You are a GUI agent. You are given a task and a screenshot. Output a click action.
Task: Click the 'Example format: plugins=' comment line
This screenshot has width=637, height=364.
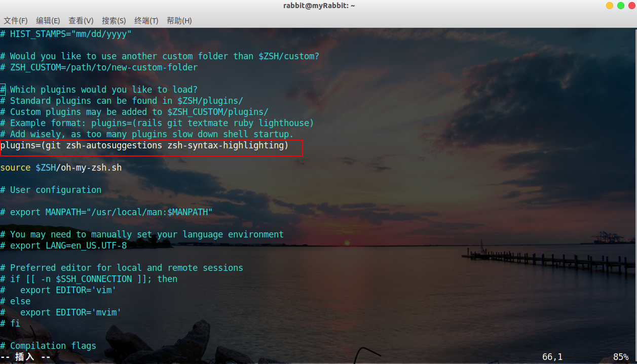point(157,123)
